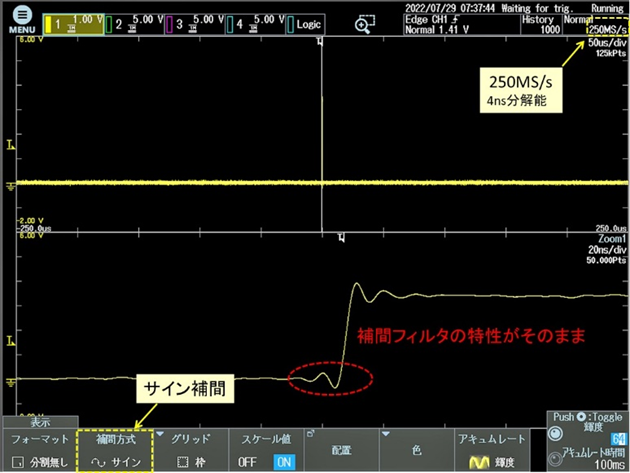
Task: Select アキュムレート時間 100ms value
Action: [x=610, y=465]
